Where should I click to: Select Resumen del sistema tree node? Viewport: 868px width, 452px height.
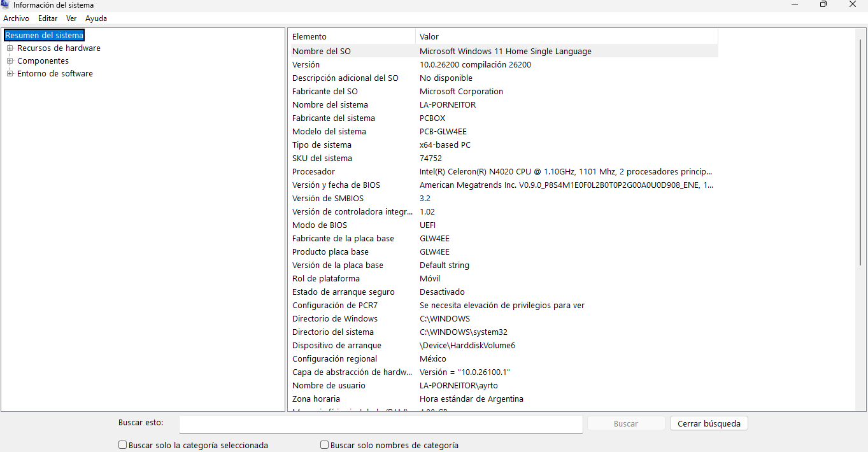pyautogui.click(x=44, y=35)
